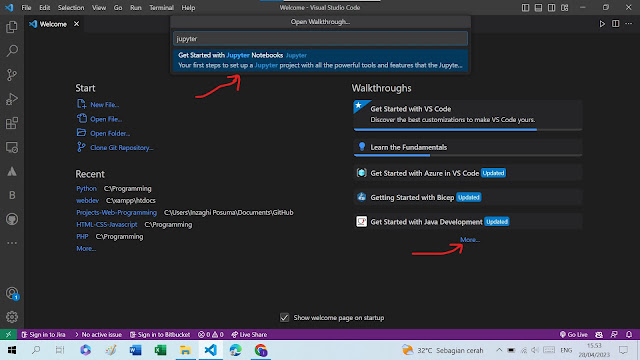Click Sign in to Bitbucket status item
The image size is (640, 360).
point(160,334)
